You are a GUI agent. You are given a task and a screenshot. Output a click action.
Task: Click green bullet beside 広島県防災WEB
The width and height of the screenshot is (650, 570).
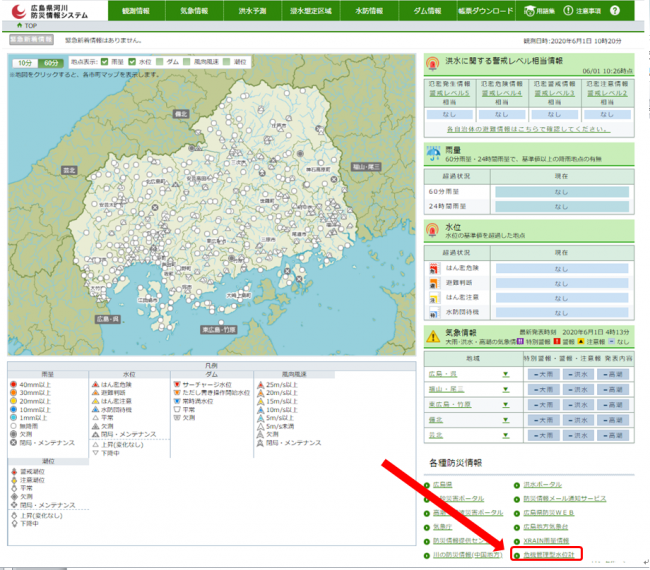coord(517,513)
